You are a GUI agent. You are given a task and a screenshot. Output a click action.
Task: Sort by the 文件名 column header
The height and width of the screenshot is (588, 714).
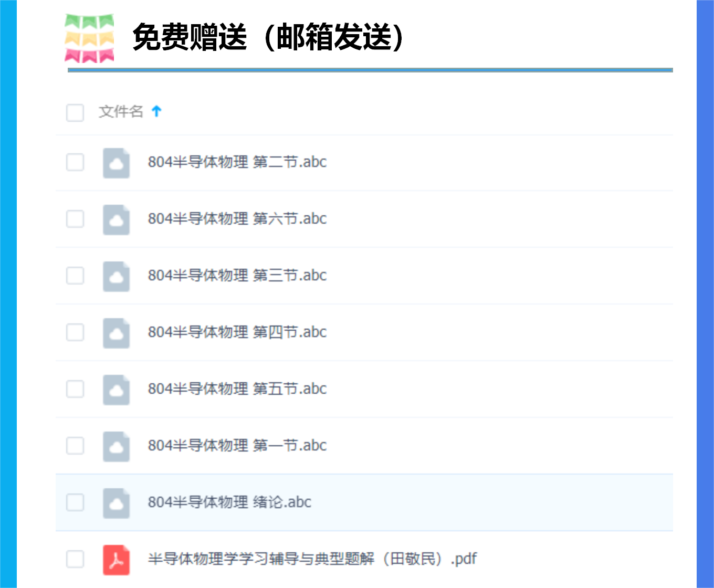click(x=121, y=111)
